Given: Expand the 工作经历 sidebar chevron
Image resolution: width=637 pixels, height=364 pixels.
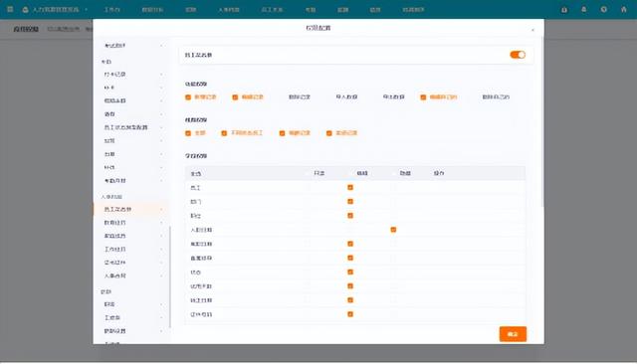Looking at the screenshot, I should pos(161,250).
